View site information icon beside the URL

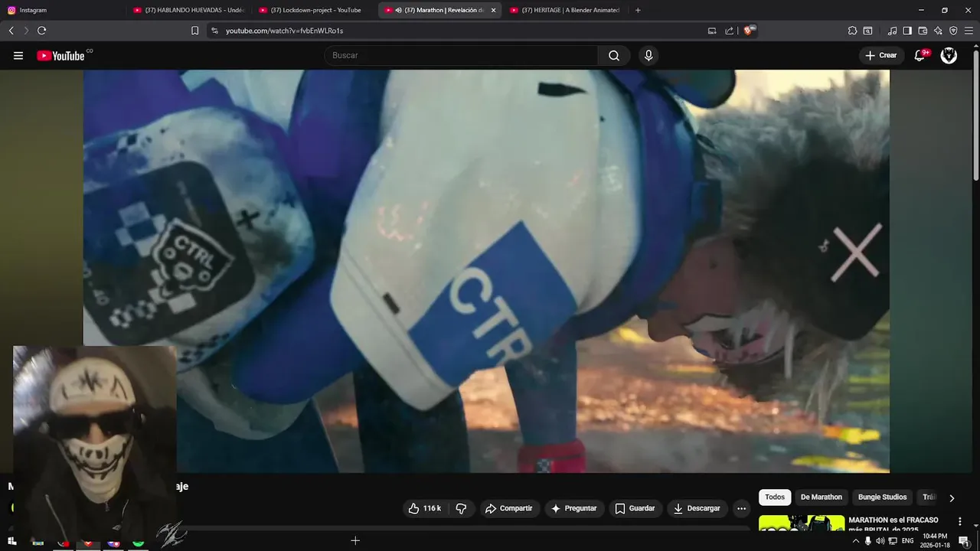214,31
